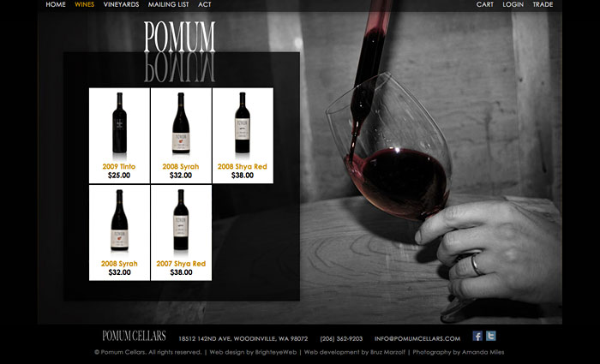Screen dimensions: 600x364
Task: Select the WINES menu item
Action: pyautogui.click(x=85, y=4)
